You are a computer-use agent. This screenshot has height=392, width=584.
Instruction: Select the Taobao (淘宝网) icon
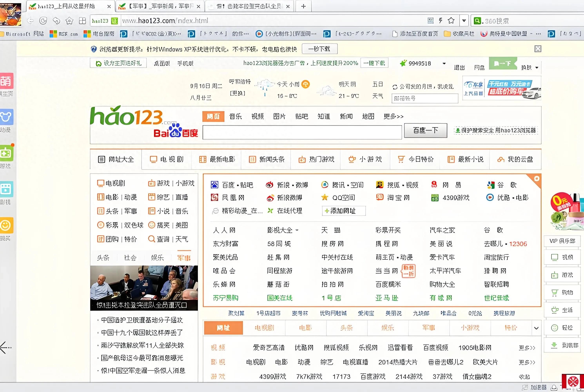[380, 198]
